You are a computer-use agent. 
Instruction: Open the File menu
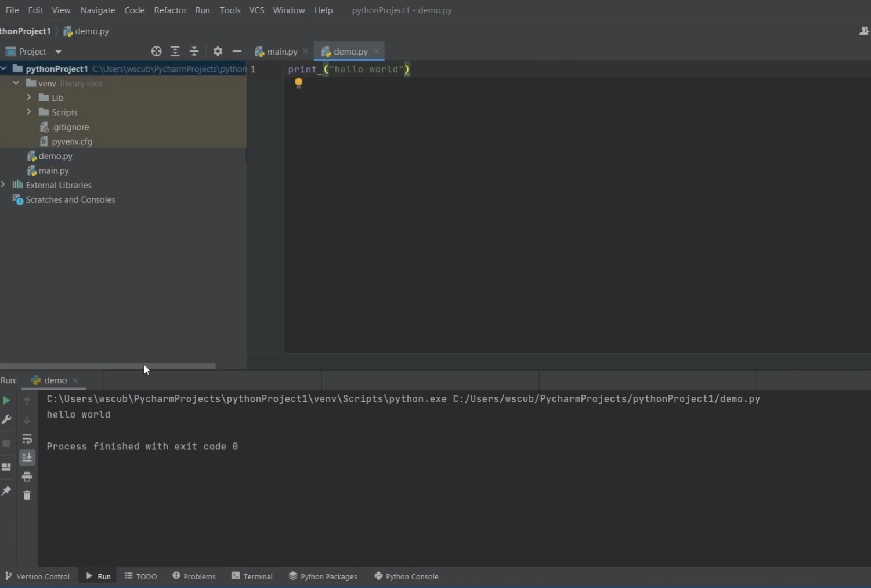point(12,10)
